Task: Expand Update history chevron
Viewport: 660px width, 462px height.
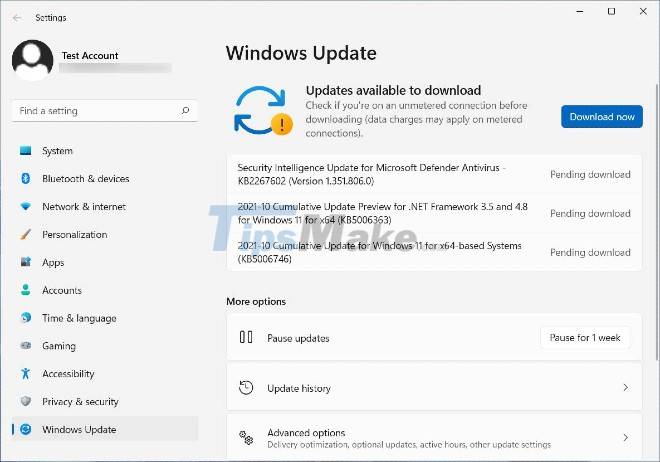Action: pyautogui.click(x=625, y=388)
